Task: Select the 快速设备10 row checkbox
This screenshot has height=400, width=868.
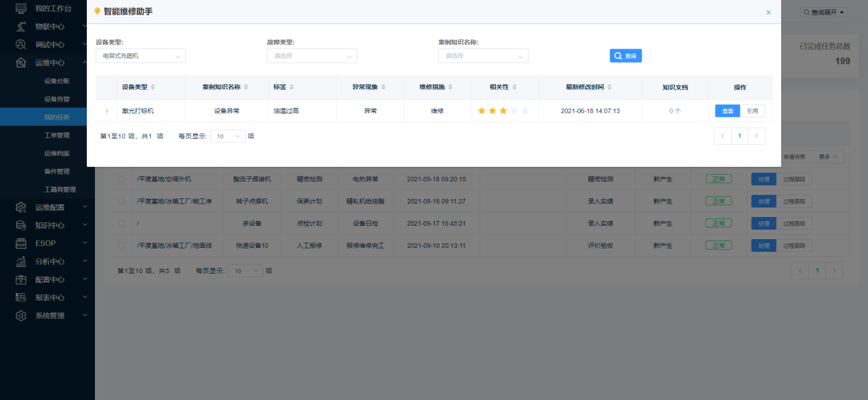Action: 122,246
